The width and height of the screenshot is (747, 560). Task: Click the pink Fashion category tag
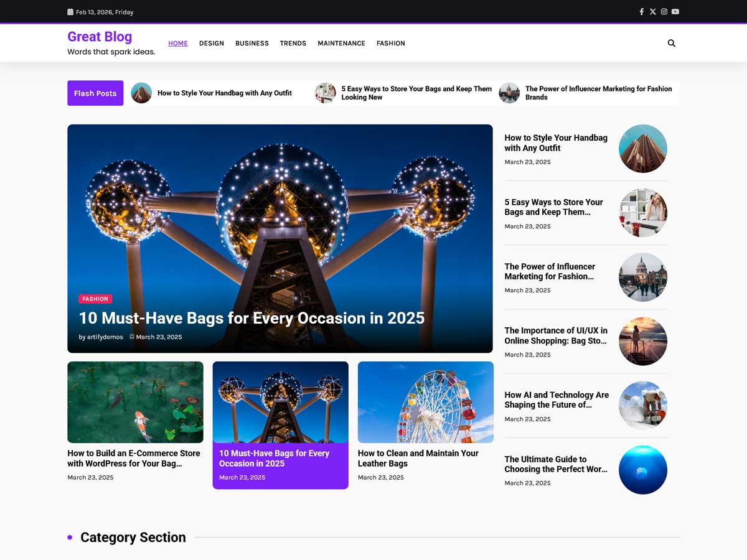point(95,299)
